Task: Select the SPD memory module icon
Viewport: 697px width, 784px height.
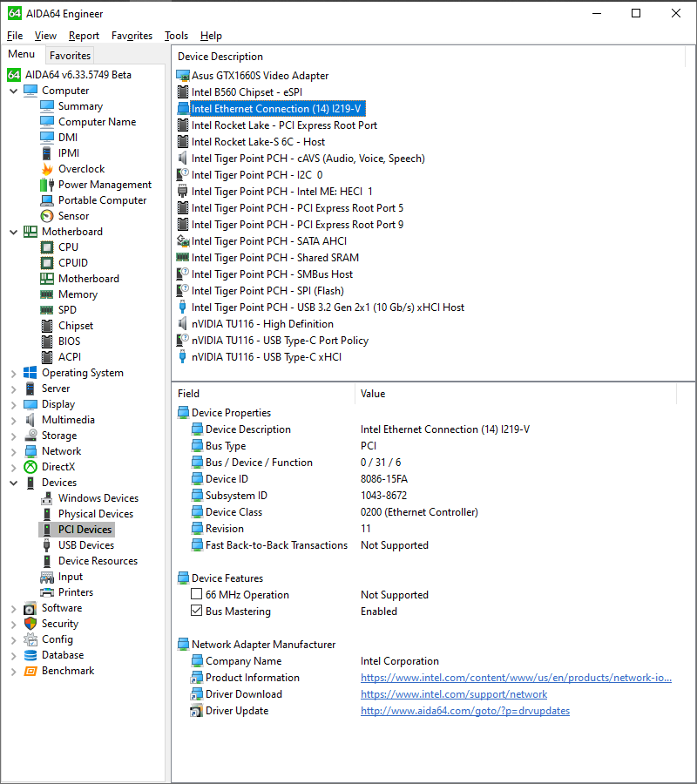Action: tap(47, 310)
